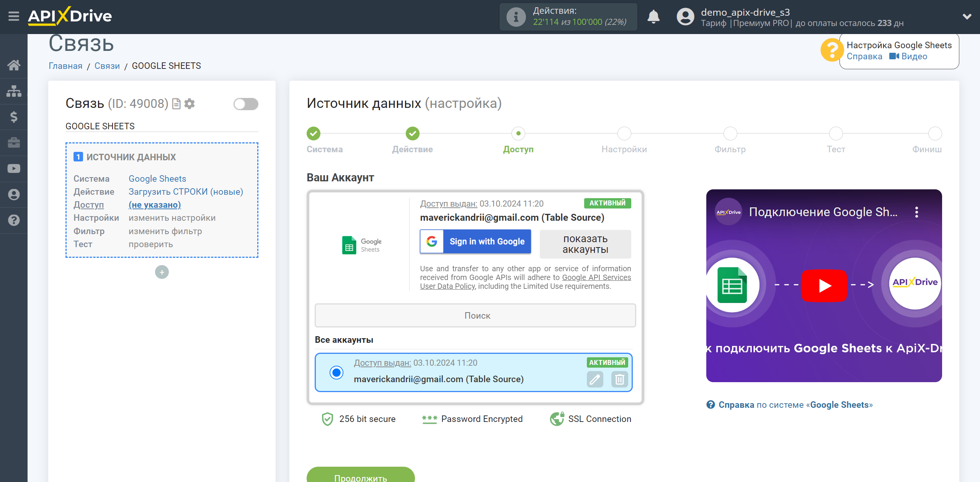Open briefcase icon in sidebar
This screenshot has width=980, height=482.
click(14, 143)
